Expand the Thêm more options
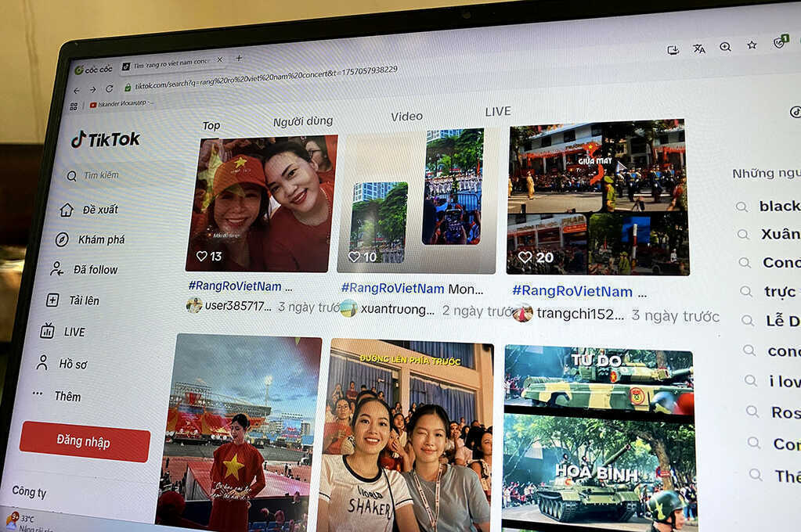 (56, 396)
